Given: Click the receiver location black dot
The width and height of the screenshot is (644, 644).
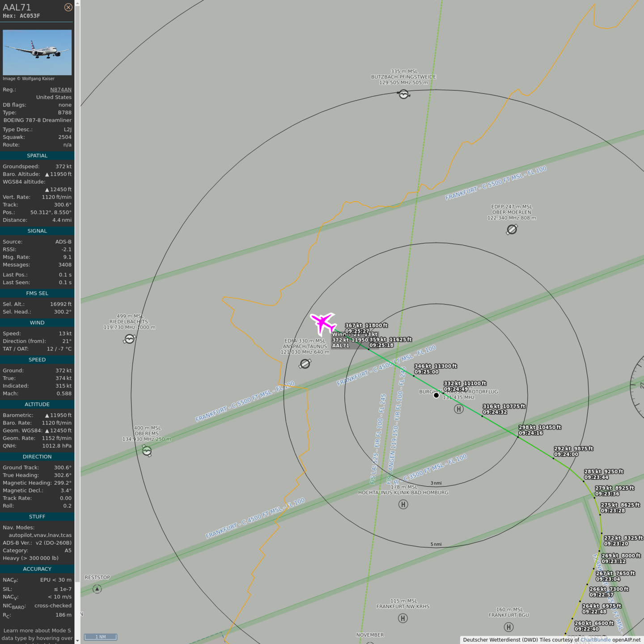Looking at the screenshot, I should coord(436,395).
